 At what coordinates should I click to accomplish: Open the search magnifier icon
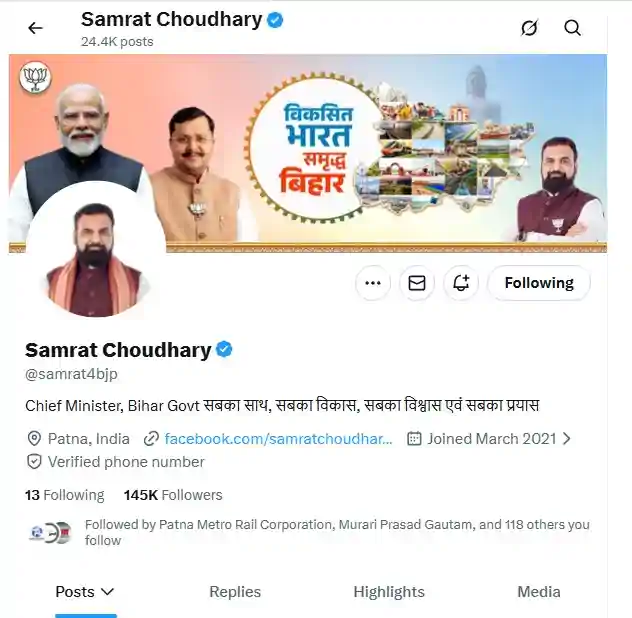click(572, 28)
